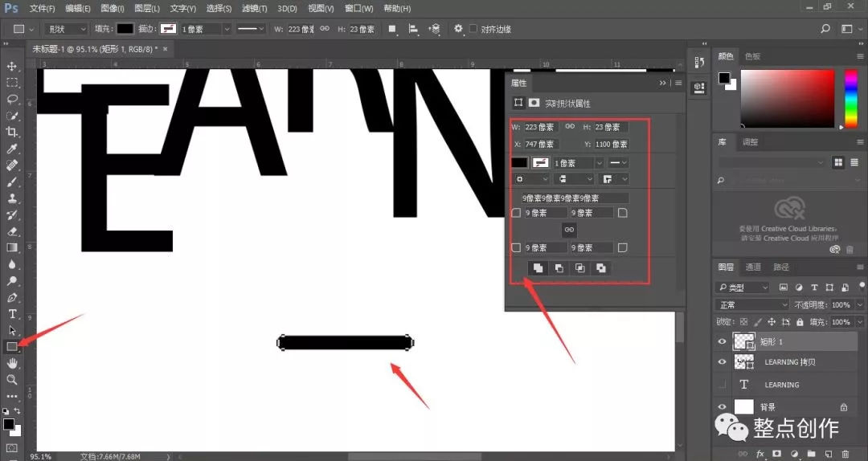Open the 正常 blend mode dropdown
Screen dimensions: 868x461
(x=751, y=305)
